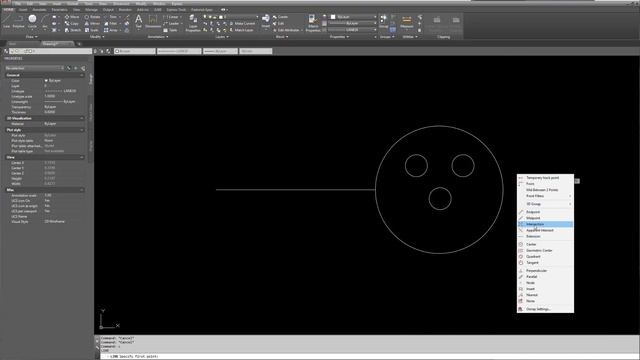The width and height of the screenshot is (640, 360).
Task: Switch to the Home ribbon tab
Action: (8, 9)
